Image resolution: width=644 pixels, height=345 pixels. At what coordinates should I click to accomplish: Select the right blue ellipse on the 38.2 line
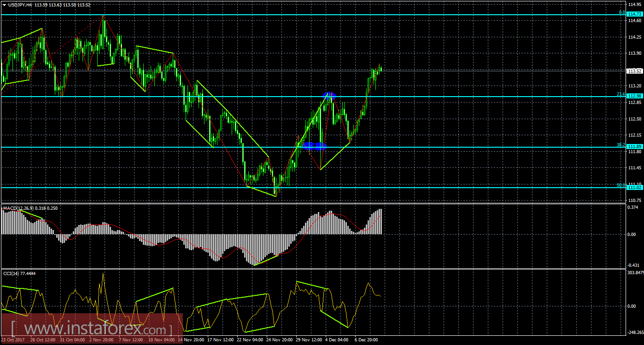[x=321, y=146]
